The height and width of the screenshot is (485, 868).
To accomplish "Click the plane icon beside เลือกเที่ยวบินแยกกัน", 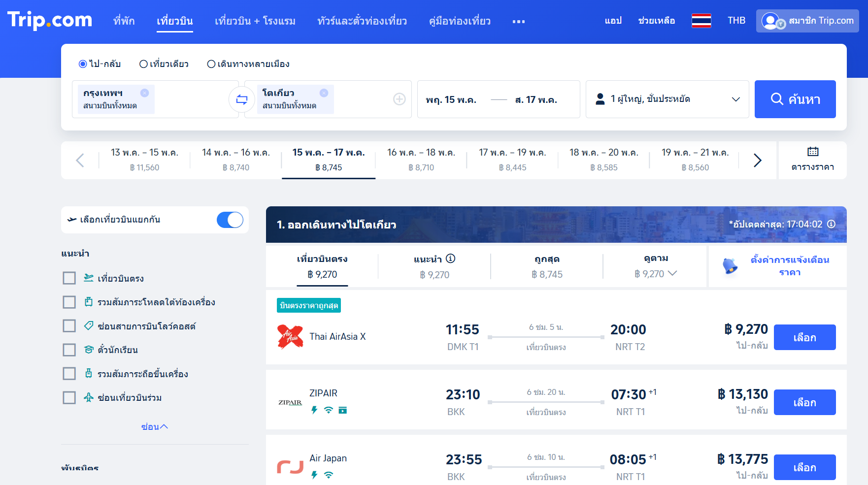I will coord(72,220).
